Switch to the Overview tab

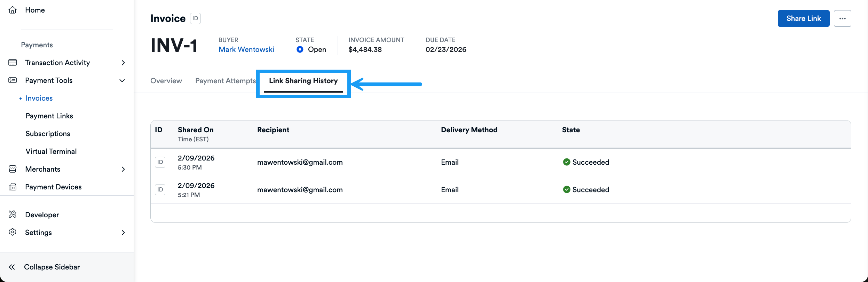pos(166,81)
